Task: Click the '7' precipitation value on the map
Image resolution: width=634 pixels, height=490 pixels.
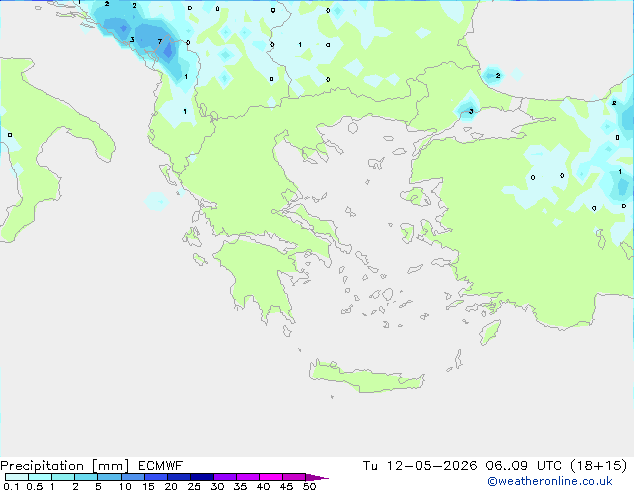Action: pos(160,41)
